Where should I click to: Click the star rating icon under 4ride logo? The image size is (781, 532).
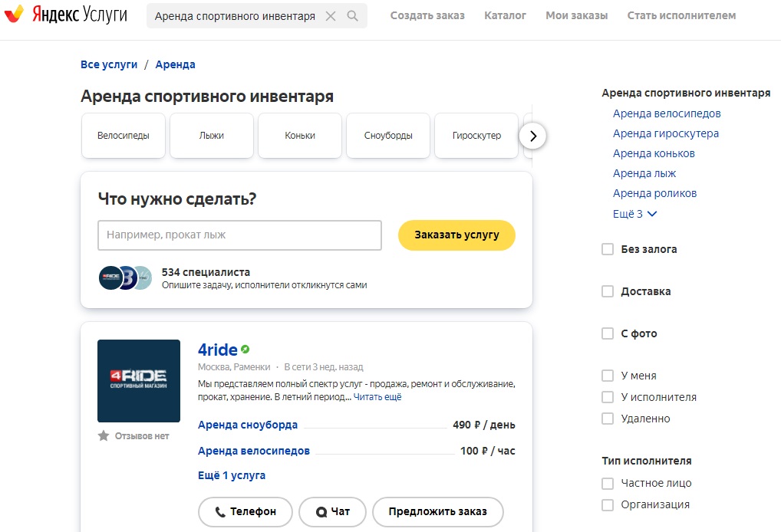coord(104,436)
